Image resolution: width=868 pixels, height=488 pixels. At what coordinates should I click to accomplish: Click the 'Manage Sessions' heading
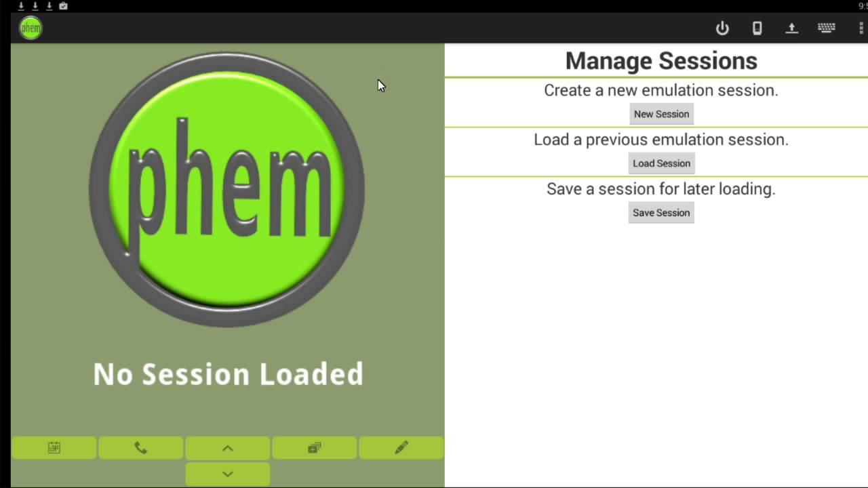[661, 61]
